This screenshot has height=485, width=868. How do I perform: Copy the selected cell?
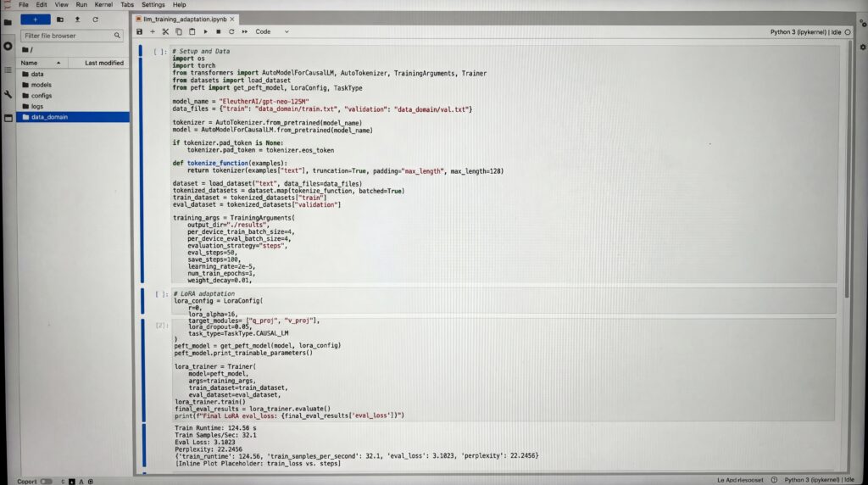tap(179, 31)
